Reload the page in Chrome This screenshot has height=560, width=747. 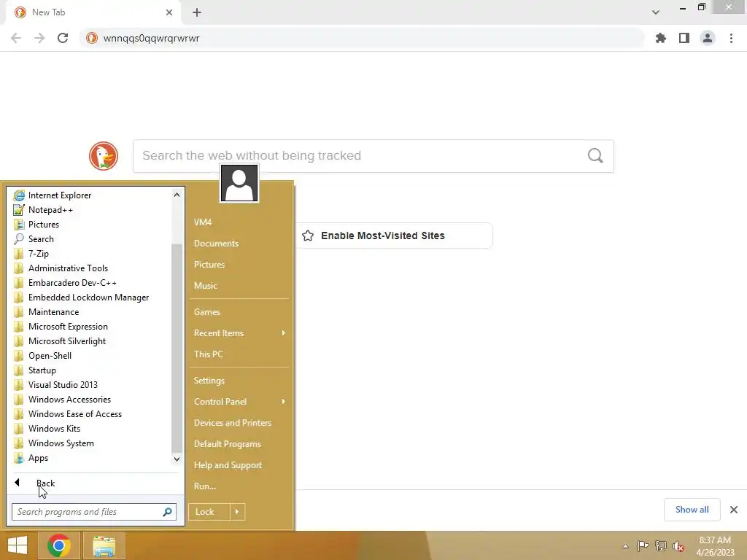pos(63,38)
